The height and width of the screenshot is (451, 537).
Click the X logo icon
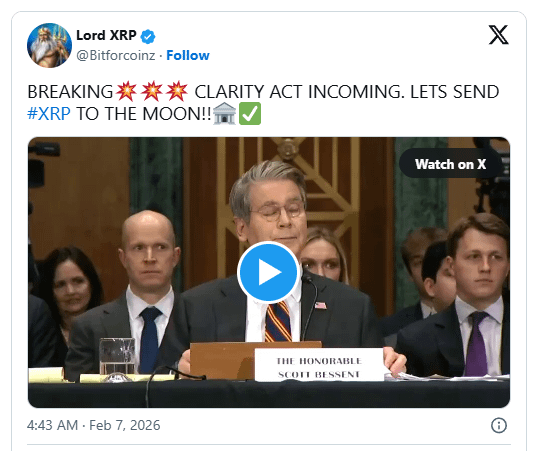[x=498, y=35]
